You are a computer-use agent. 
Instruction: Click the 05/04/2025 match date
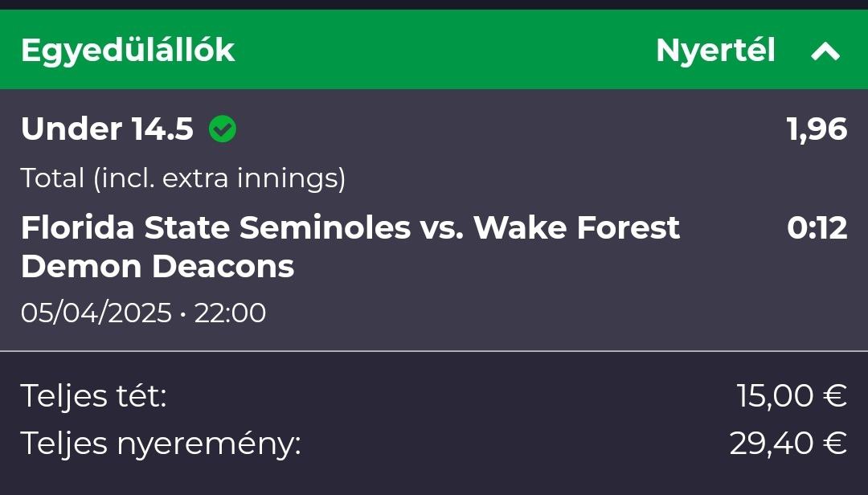[96, 313]
